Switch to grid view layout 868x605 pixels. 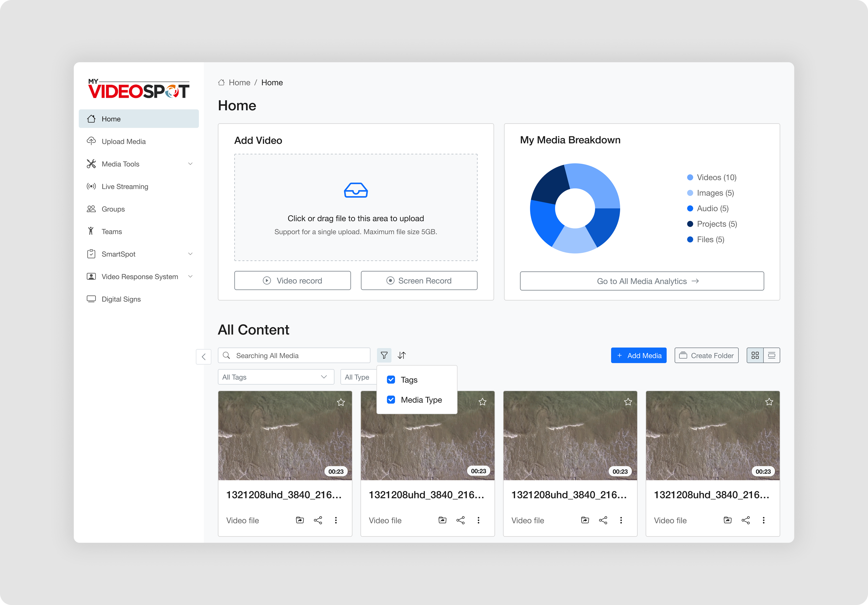click(x=755, y=356)
